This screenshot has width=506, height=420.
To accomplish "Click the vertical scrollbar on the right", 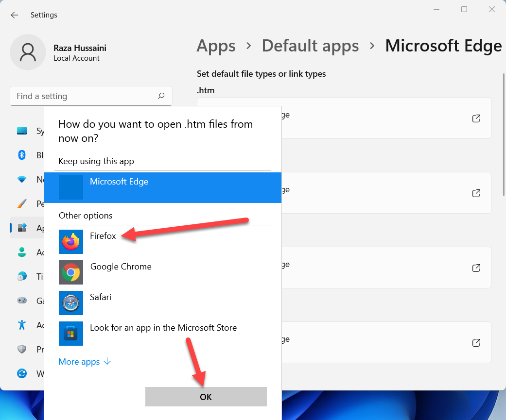I will [x=504, y=136].
